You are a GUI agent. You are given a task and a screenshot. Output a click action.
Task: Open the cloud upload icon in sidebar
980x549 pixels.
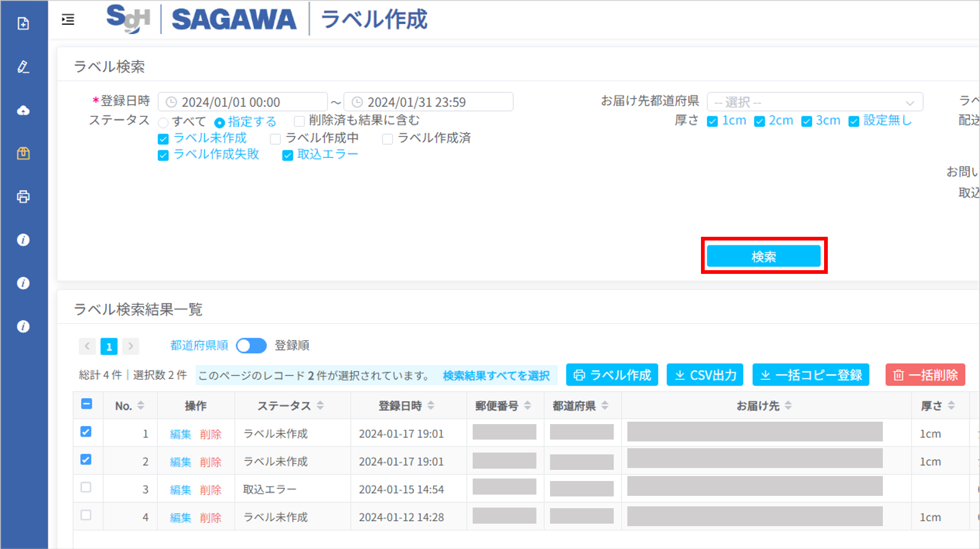tap(23, 110)
